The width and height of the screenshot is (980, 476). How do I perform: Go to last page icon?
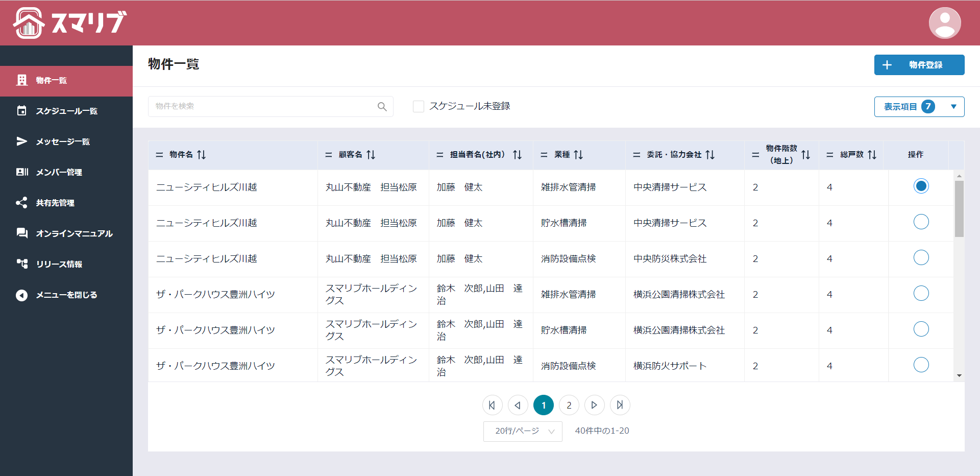coord(620,405)
